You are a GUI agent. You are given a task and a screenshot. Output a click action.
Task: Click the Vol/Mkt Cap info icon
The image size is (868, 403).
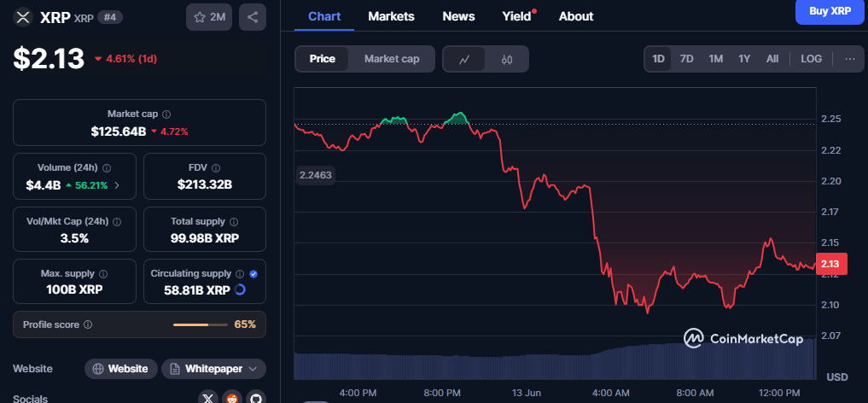click(117, 221)
